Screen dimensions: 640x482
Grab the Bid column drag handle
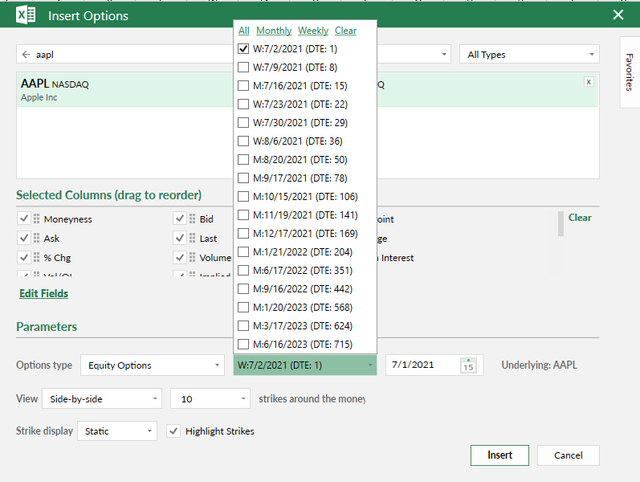pos(192,219)
